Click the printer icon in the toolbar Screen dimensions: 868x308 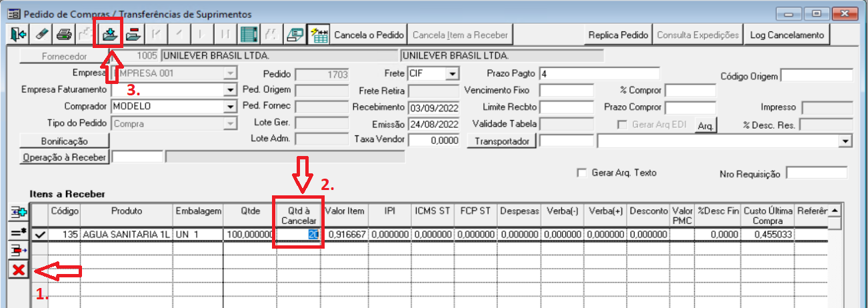click(64, 34)
